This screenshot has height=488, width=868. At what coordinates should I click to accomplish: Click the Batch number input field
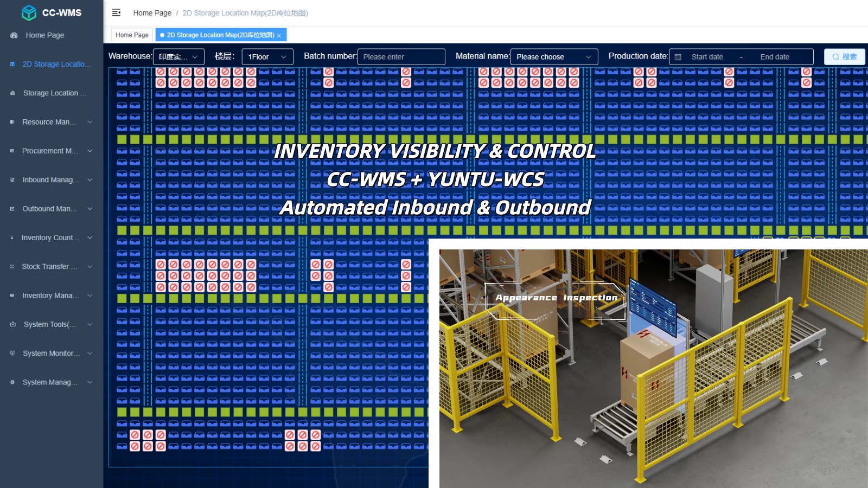(401, 57)
